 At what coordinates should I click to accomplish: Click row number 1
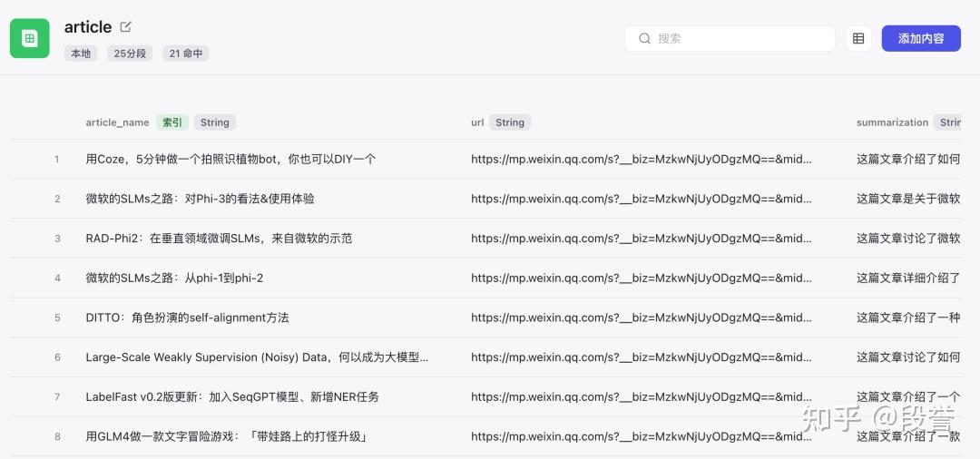[57, 160]
